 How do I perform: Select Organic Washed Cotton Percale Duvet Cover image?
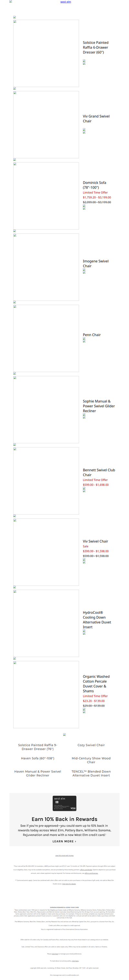tap(46, 695)
